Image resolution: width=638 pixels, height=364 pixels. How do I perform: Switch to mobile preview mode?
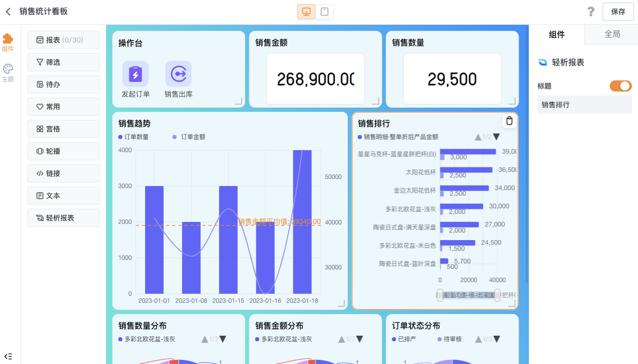(x=325, y=12)
